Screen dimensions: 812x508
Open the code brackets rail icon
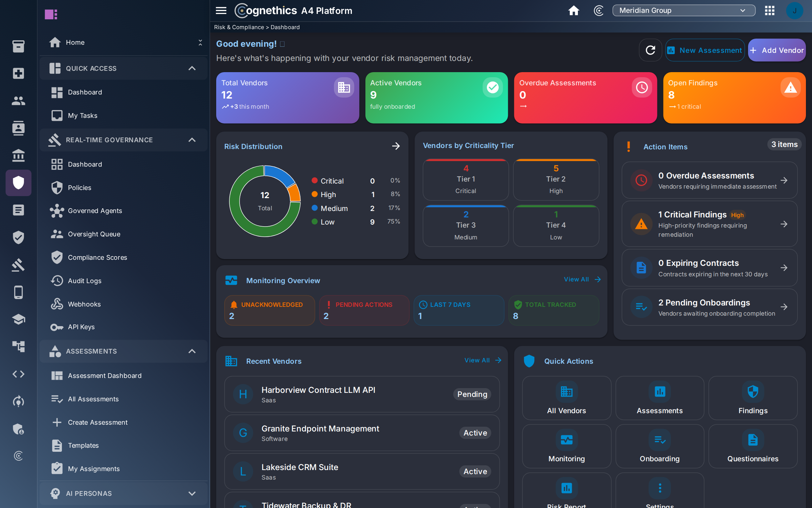click(18, 374)
